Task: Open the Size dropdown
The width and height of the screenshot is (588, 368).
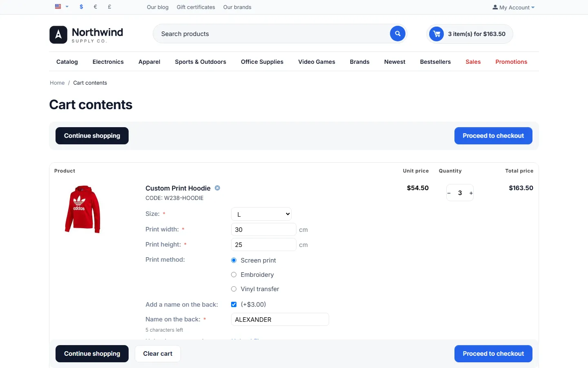Action: click(x=261, y=214)
